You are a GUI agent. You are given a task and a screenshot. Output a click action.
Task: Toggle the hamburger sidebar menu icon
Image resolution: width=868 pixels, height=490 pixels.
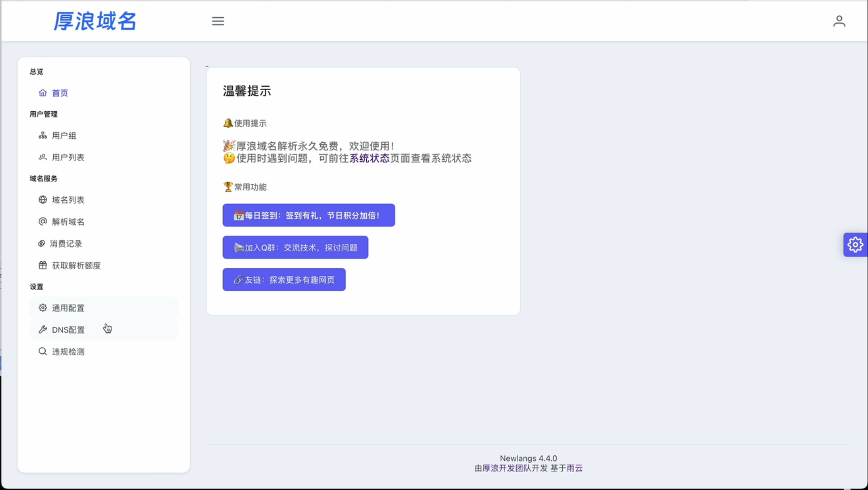(218, 21)
